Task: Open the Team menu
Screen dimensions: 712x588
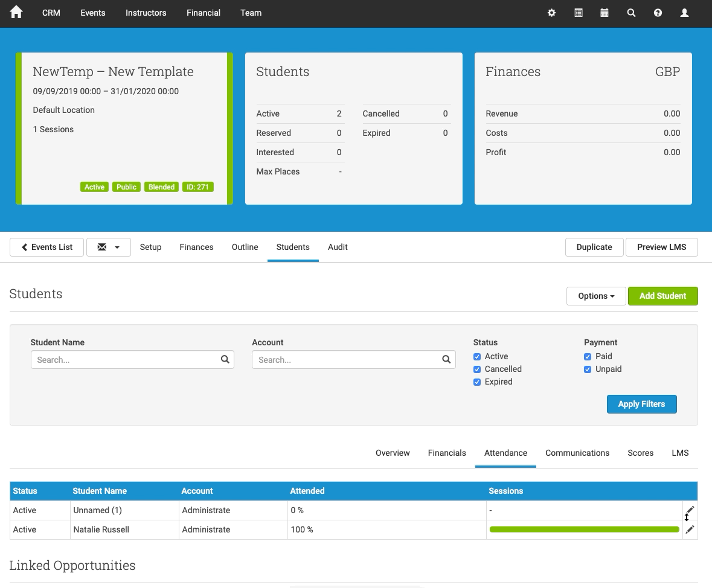Action: point(251,13)
